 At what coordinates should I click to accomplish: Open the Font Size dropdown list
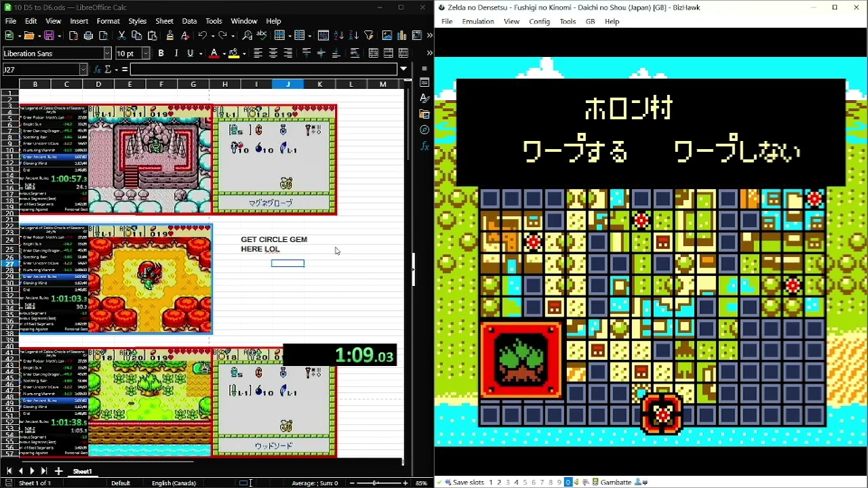pyautogui.click(x=146, y=53)
